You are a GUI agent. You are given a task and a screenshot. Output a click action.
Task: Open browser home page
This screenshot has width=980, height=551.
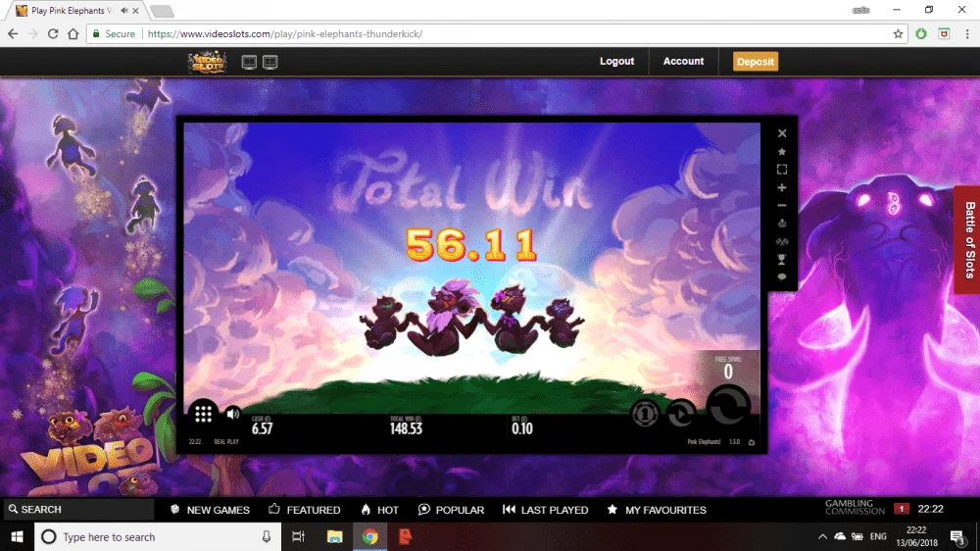[x=73, y=33]
